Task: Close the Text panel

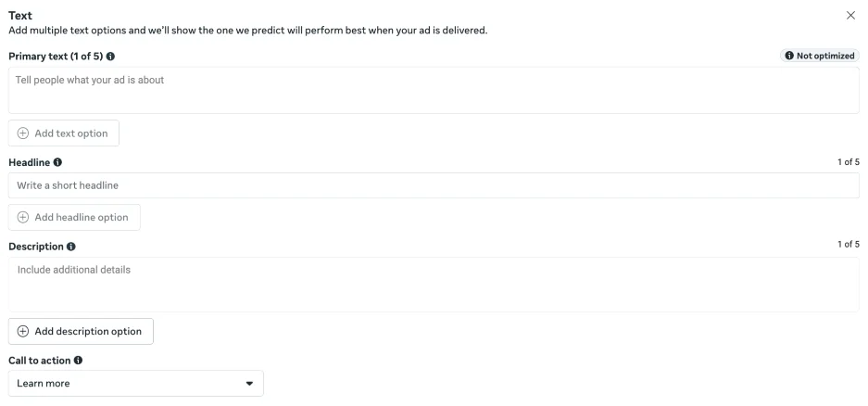Action: pyautogui.click(x=851, y=16)
